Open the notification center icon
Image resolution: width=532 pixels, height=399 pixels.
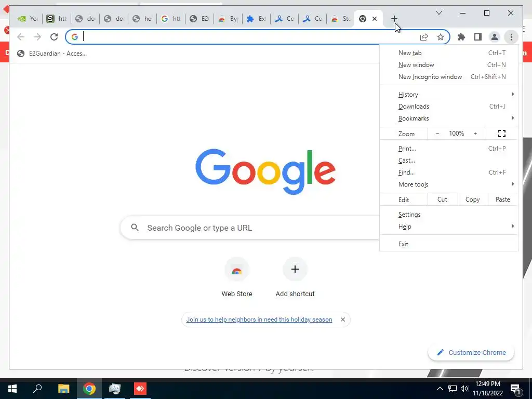coord(515,389)
